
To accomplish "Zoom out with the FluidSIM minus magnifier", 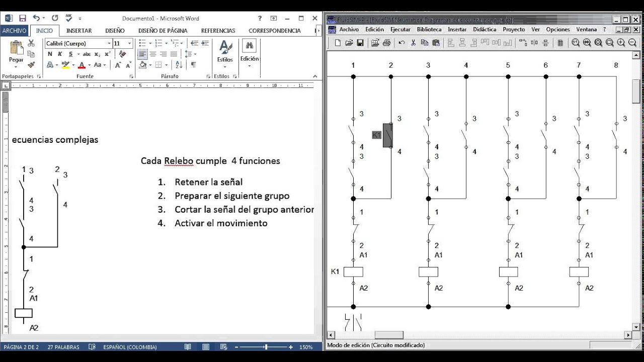I will 632,43.
